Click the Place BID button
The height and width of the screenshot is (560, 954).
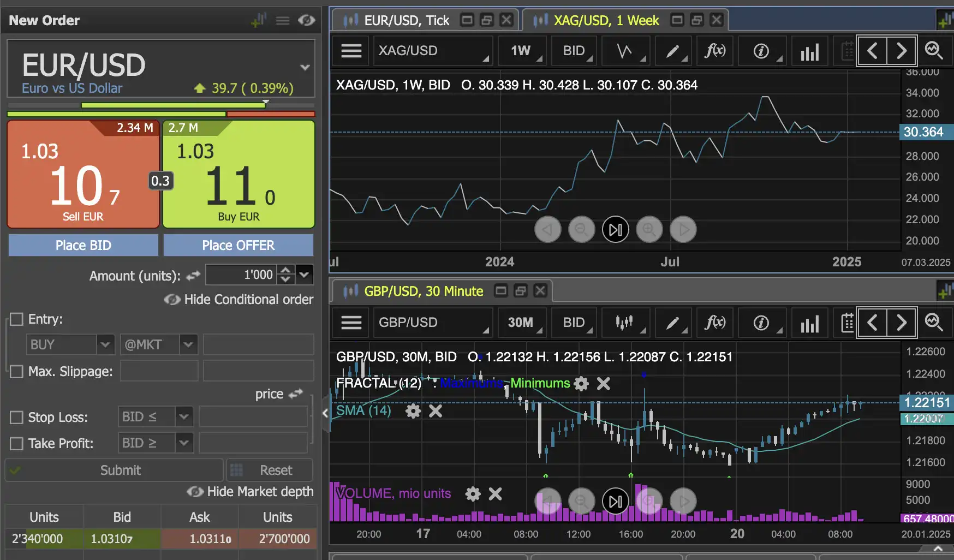click(84, 246)
